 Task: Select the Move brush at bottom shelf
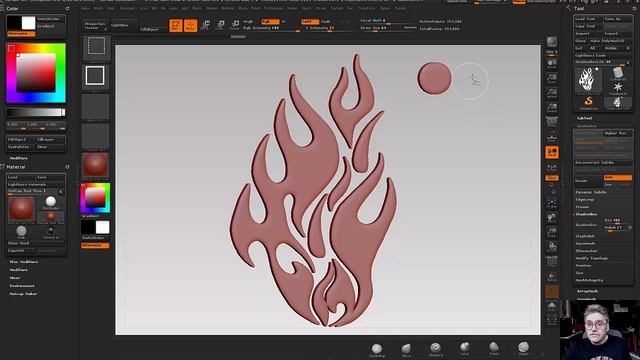tap(406, 349)
